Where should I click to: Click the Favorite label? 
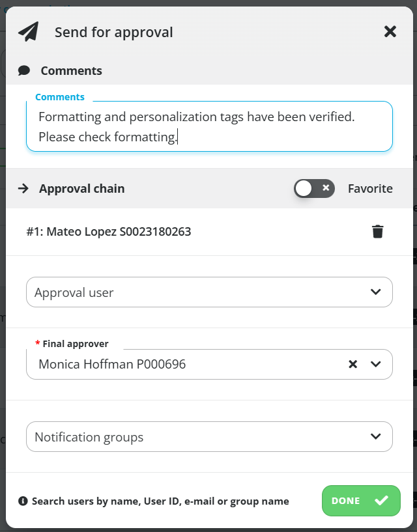pos(370,188)
